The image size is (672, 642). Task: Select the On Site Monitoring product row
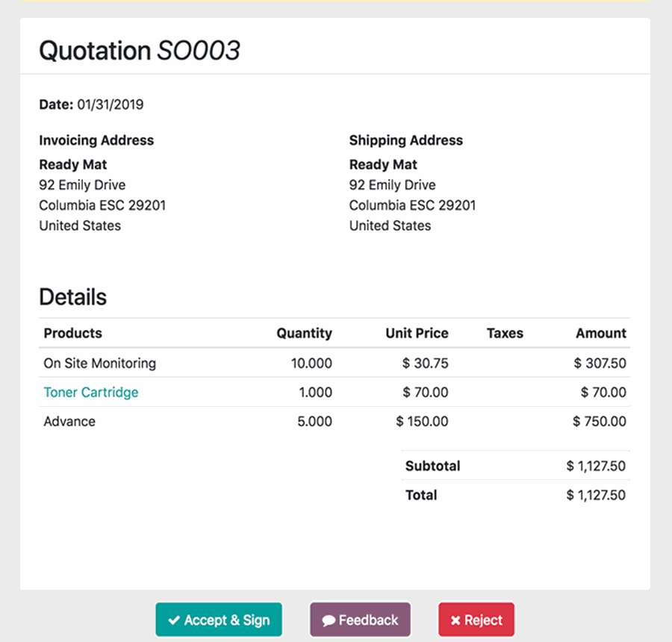coord(100,364)
